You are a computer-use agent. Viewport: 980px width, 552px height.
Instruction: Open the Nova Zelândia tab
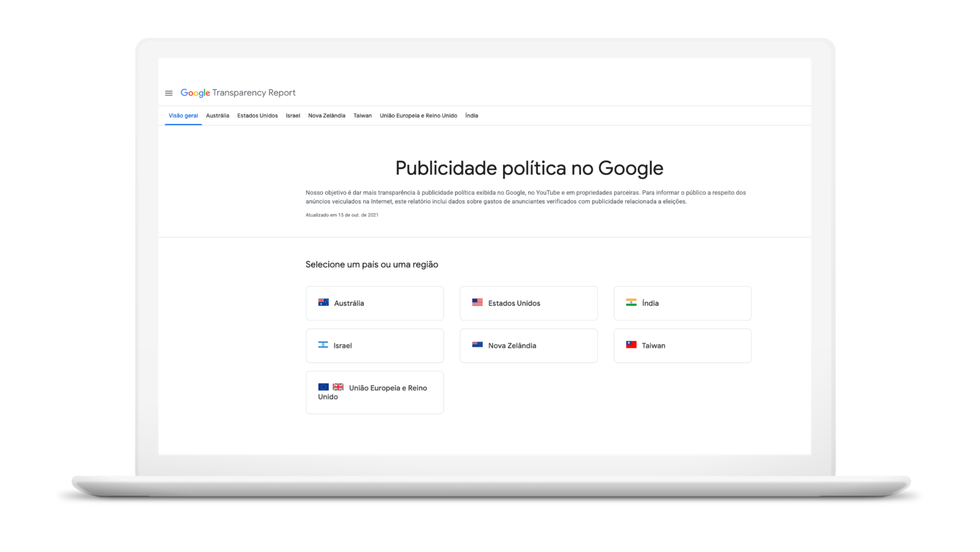[326, 116]
